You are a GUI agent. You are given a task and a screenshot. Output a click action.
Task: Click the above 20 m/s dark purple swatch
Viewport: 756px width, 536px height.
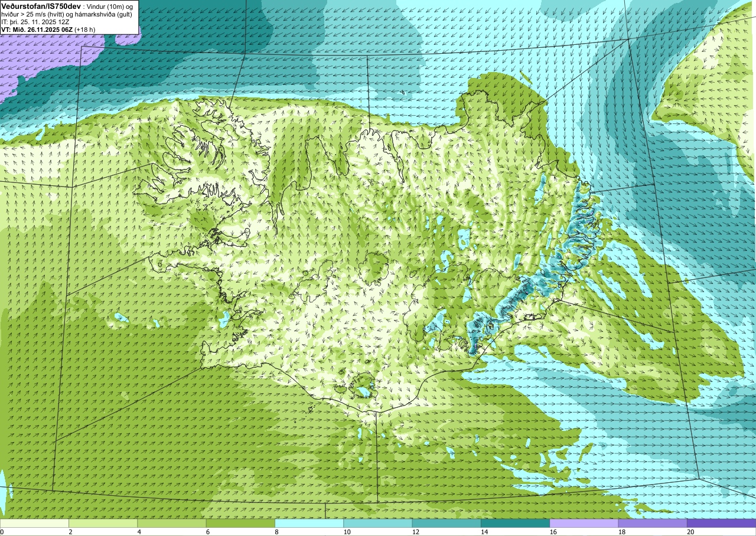[x=721, y=523]
